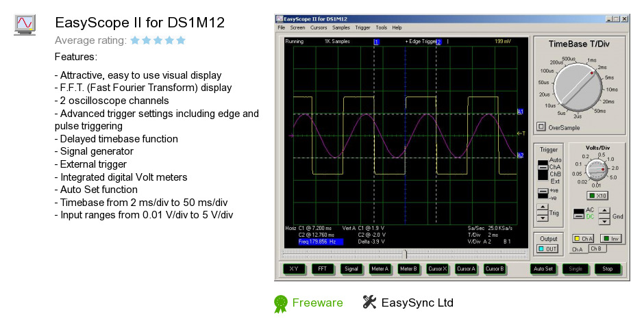The image size is (644, 334).
Task: Click the Freeware label
Action: coord(317,303)
